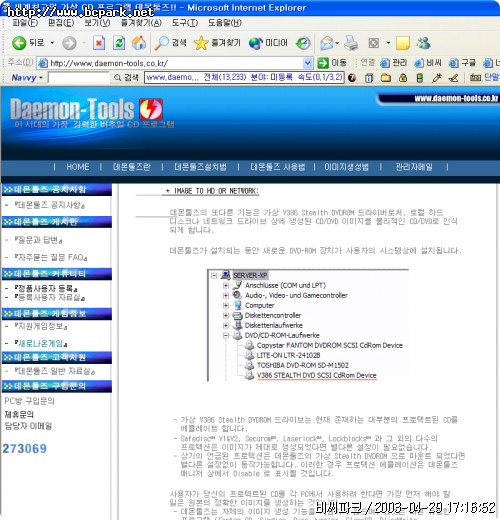Click the Daemon-Tools lightning logo
The image size is (500, 520).
click(x=151, y=109)
